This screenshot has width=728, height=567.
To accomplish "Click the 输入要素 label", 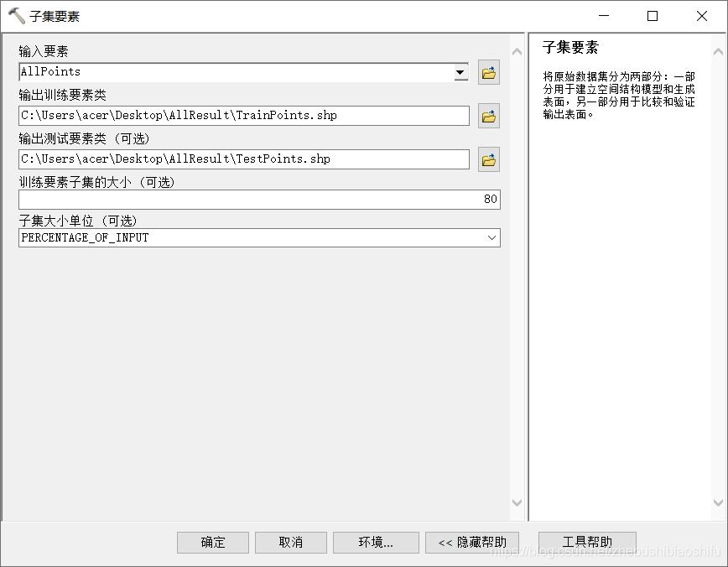I will pyautogui.click(x=44, y=51).
